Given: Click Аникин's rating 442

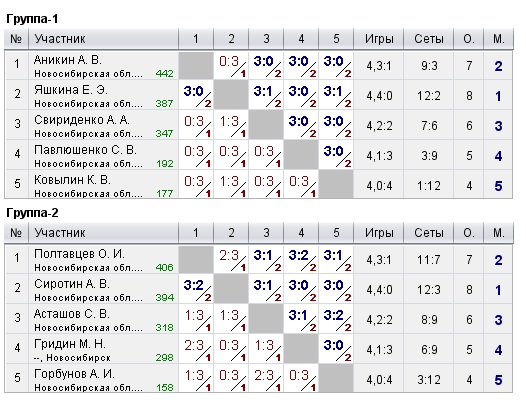Looking at the screenshot, I should tap(164, 73).
